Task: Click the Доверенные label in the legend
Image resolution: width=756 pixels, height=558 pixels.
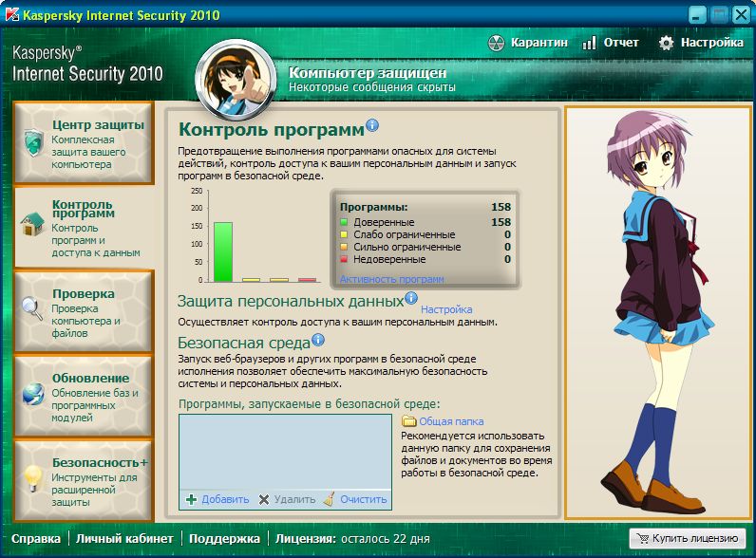Action: (x=384, y=222)
